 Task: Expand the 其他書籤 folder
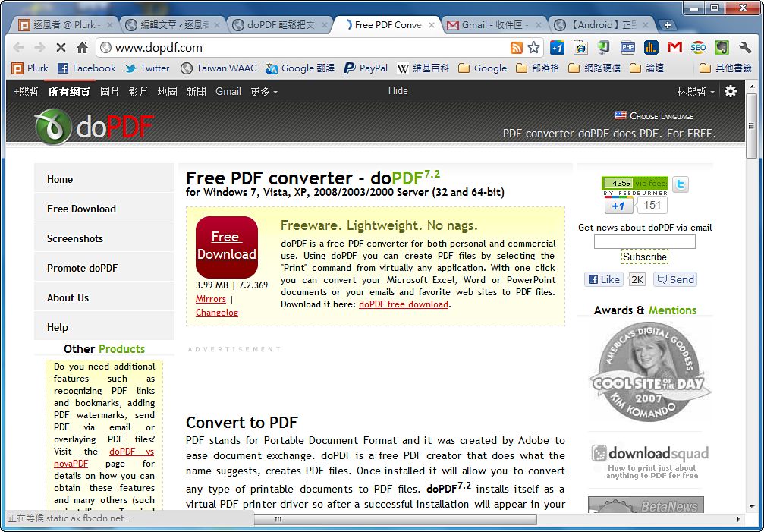click(725, 68)
